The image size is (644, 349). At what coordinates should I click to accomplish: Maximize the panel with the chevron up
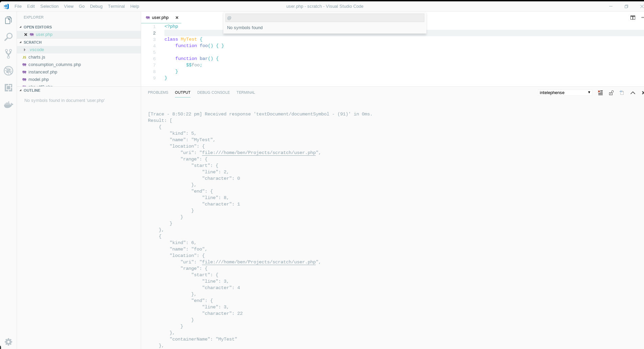[x=633, y=92]
